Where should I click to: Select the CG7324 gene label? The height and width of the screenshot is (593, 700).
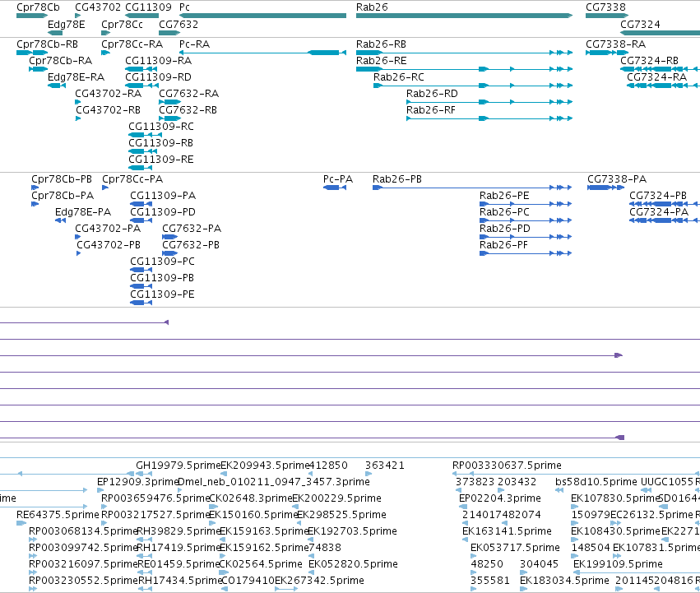640,25
